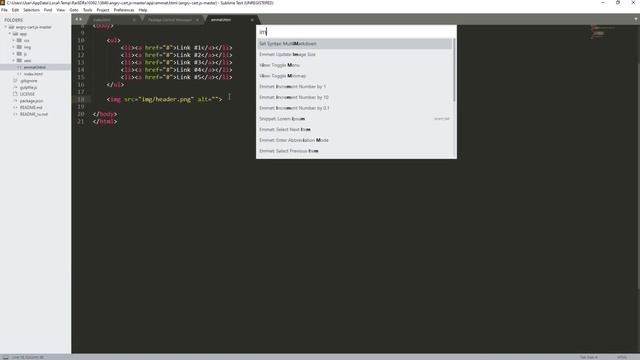
Task: Close the emmet.html tab
Action: (252, 20)
